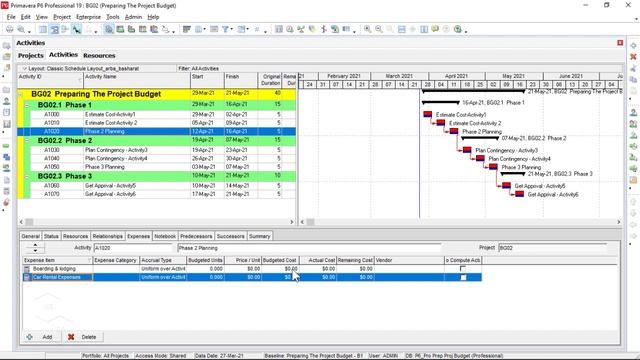Collapse the BG02.3 Phase 3 group
The image size is (640, 360).
click(x=27, y=176)
